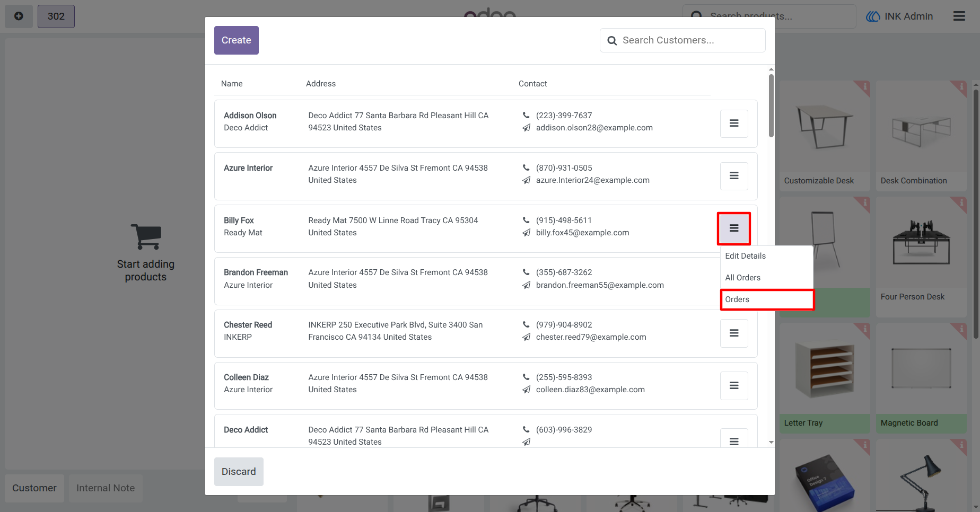Click the customer list vertical scrollbar
The width and height of the screenshot is (980, 512).
click(x=771, y=105)
